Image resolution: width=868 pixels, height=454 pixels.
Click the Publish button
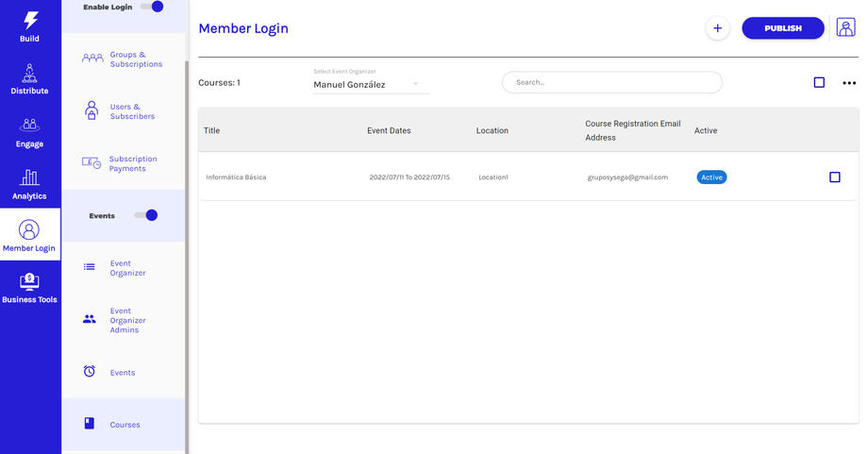tap(782, 28)
